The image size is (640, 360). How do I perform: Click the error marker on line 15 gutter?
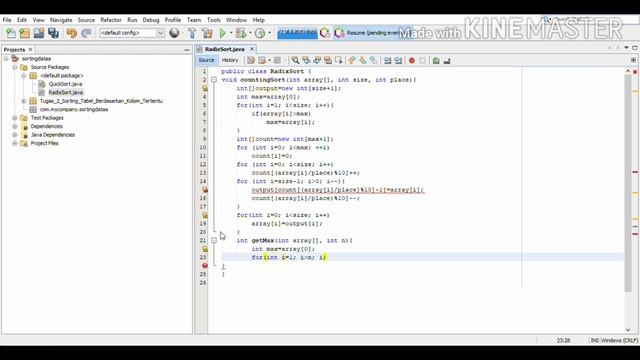[205, 190]
